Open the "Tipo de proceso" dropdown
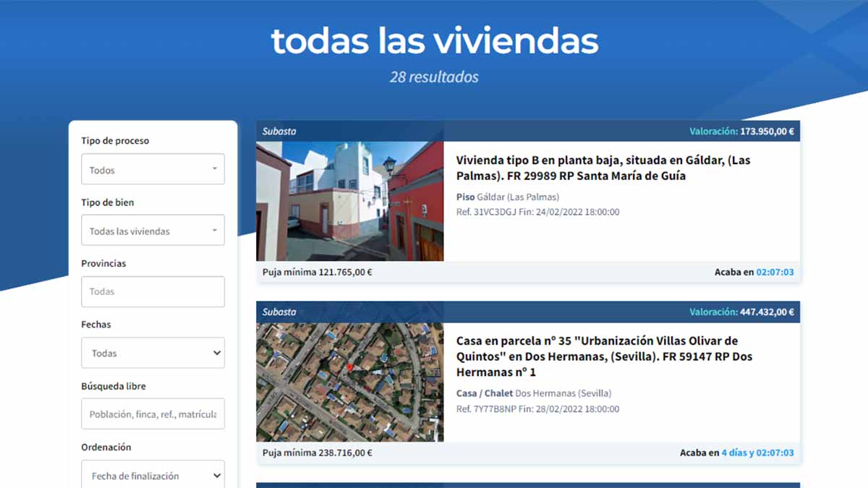The image size is (868, 488). [x=153, y=169]
